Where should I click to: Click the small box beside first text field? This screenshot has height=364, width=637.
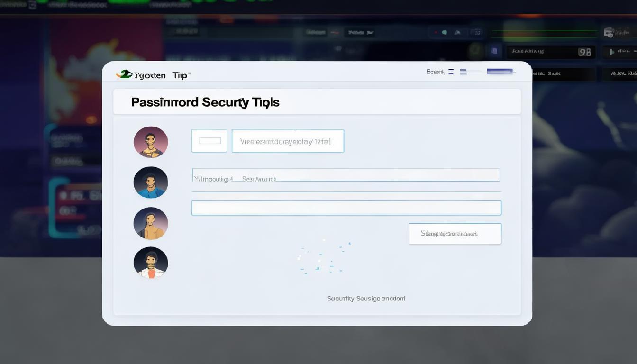pyautogui.click(x=209, y=141)
